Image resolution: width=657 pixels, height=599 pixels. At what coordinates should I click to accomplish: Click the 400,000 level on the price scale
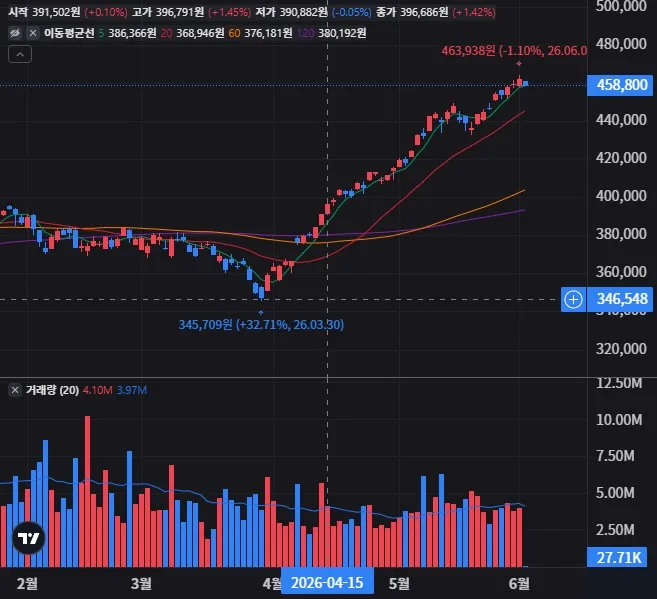point(621,196)
